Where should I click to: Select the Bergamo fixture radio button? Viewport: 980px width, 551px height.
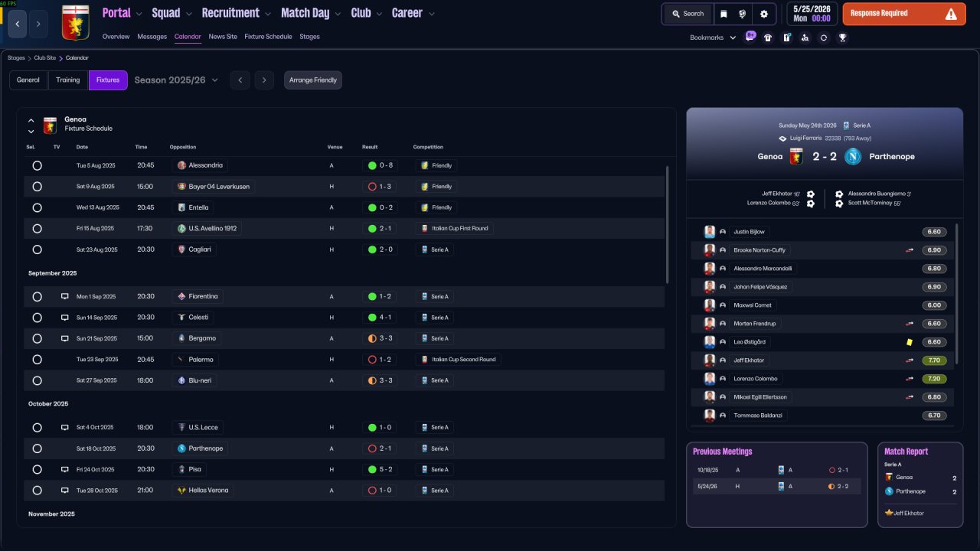click(x=37, y=338)
